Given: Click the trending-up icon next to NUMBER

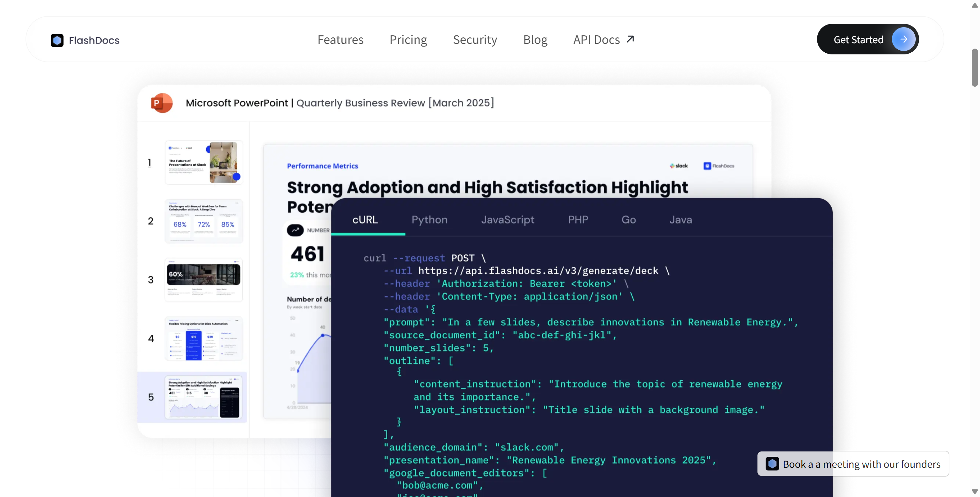Looking at the screenshot, I should [x=295, y=230].
